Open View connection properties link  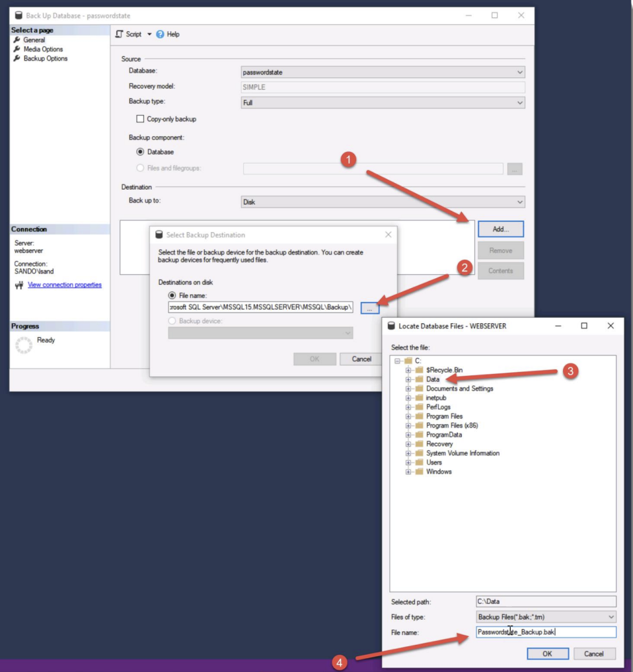point(65,285)
